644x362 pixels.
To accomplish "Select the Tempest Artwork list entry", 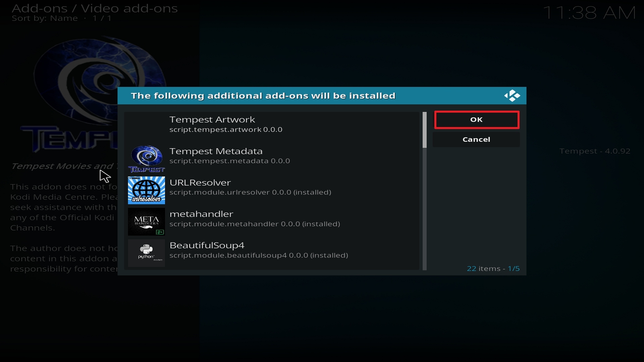I will pyautogui.click(x=272, y=128).
